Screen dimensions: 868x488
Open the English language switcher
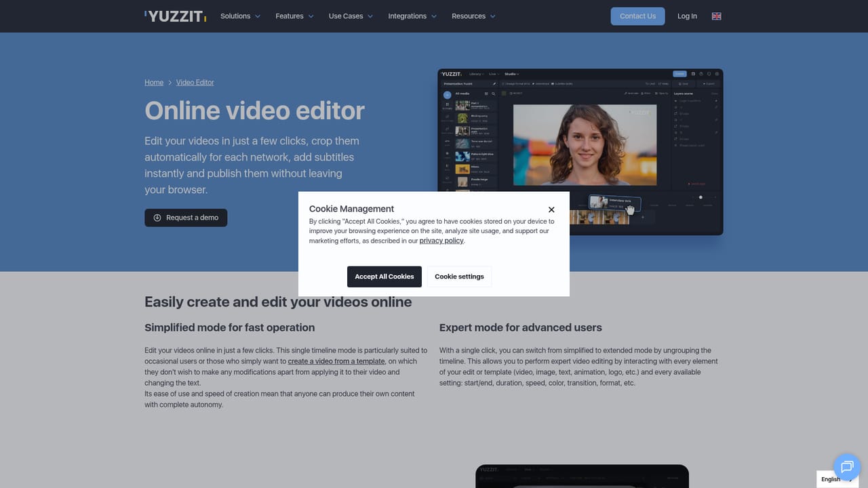[837, 479]
